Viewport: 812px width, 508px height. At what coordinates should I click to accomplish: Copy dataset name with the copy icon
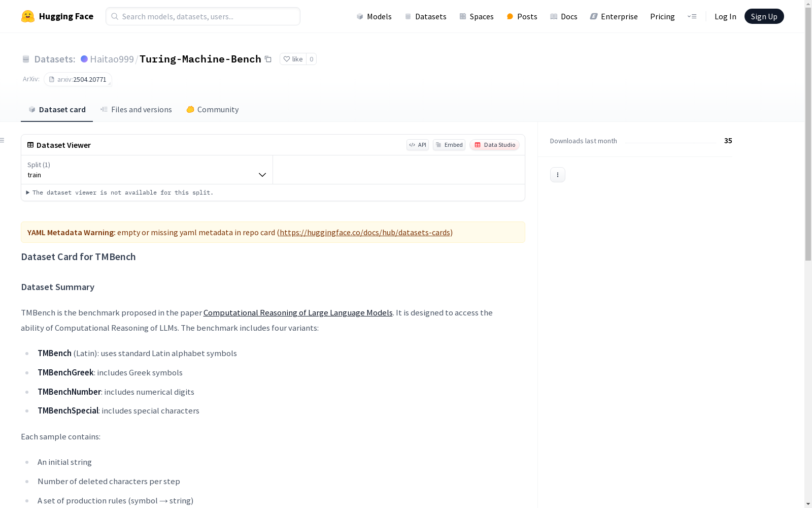click(x=268, y=59)
